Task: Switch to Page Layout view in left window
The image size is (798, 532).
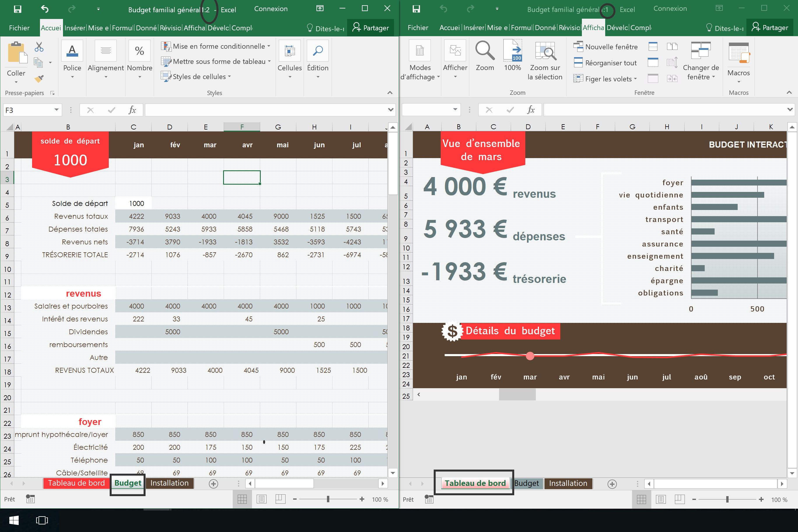Action: 261,499
